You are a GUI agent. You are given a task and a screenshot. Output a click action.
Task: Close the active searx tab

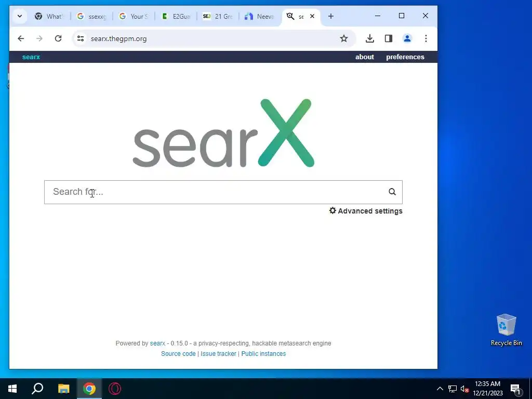[312, 16]
